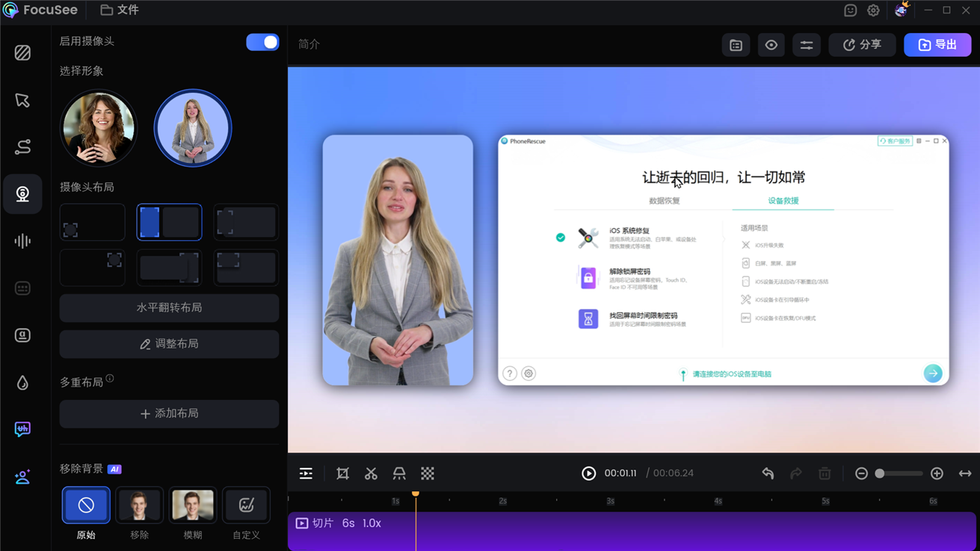Turn off the 启用摄像头 switch
Viewport: 980px width, 551px height.
[262, 42]
